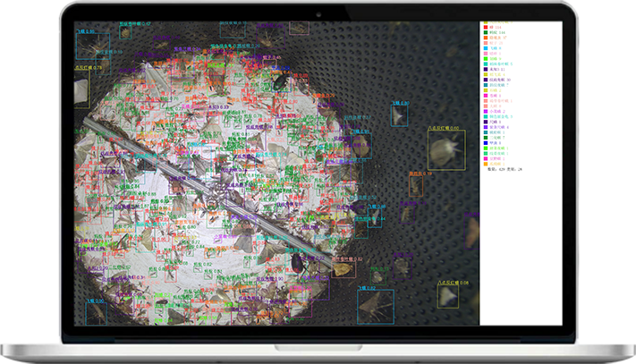This screenshot has height=364, width=636.
Task: Select the yellow moth box on the left edge
Action: pos(81,89)
